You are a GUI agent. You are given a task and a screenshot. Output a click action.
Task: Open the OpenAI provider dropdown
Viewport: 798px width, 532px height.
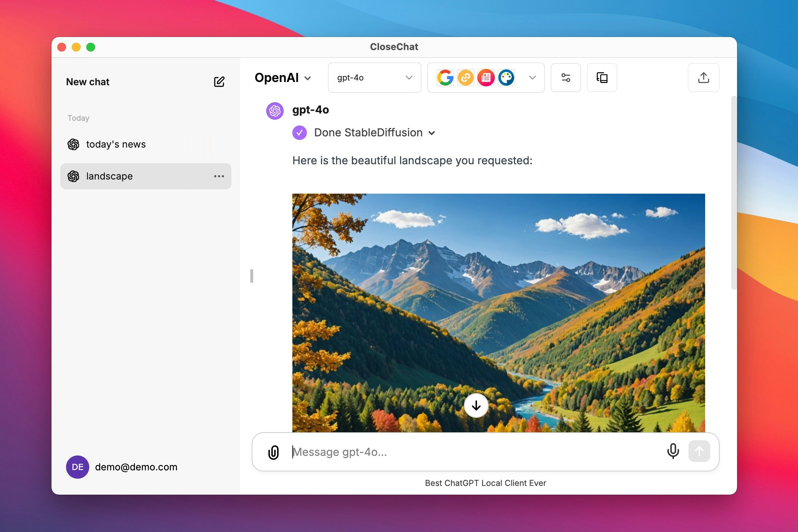pyautogui.click(x=283, y=78)
